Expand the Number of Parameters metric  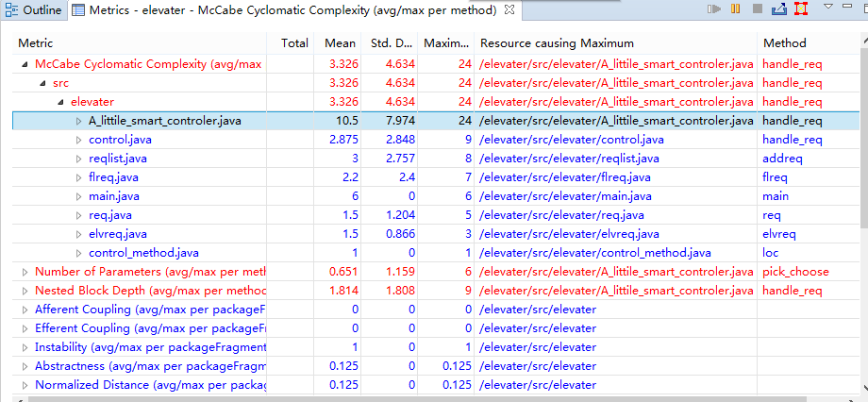click(x=25, y=272)
